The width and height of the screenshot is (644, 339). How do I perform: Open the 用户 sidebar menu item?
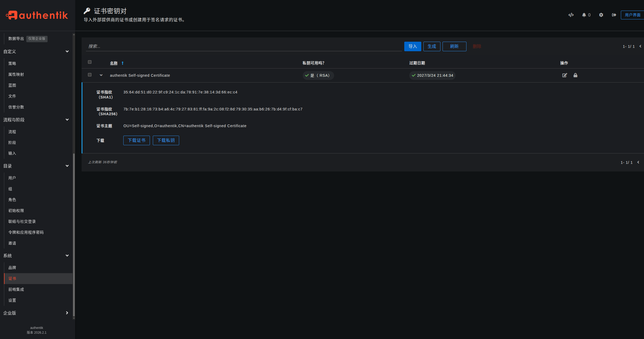click(x=12, y=178)
